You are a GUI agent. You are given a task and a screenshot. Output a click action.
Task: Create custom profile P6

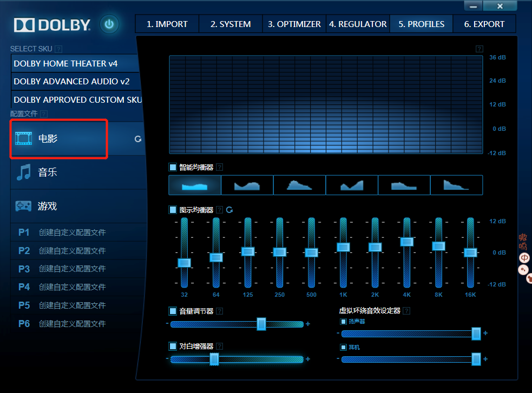(x=78, y=324)
